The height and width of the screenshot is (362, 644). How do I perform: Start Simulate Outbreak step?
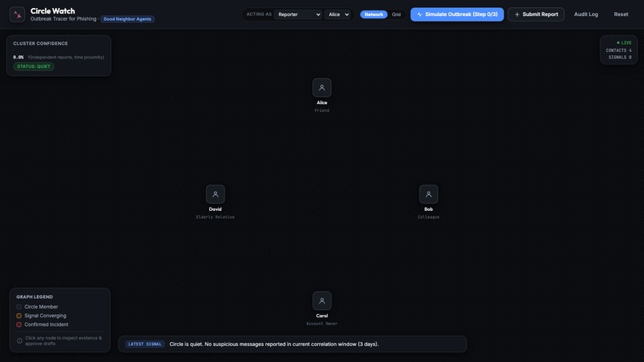[457, 14]
